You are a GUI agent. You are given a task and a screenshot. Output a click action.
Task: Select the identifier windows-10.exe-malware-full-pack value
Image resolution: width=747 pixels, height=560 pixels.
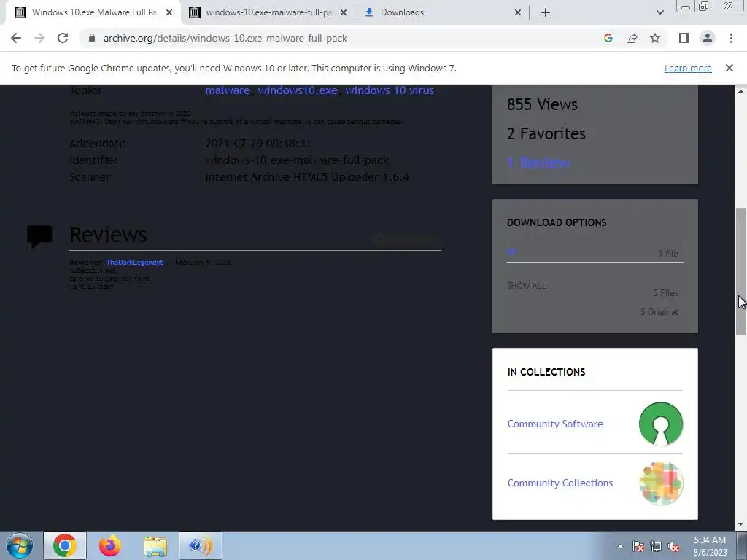click(297, 160)
